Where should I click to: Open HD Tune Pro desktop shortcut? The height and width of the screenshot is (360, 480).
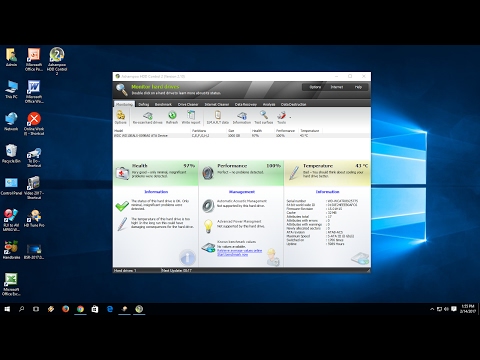coord(34,218)
